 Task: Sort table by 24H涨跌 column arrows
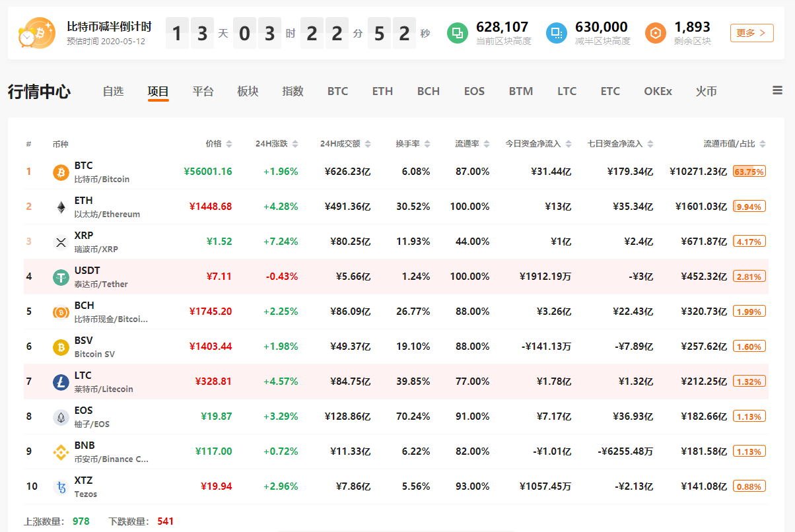click(295, 144)
